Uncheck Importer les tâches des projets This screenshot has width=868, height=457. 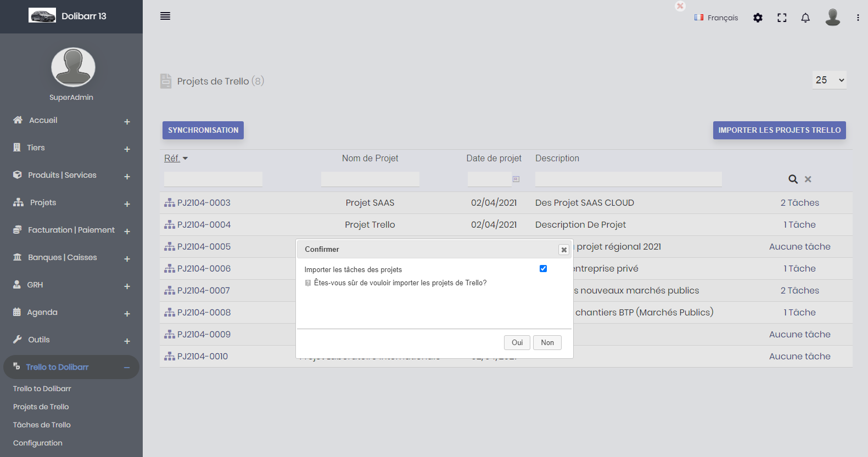pos(543,268)
